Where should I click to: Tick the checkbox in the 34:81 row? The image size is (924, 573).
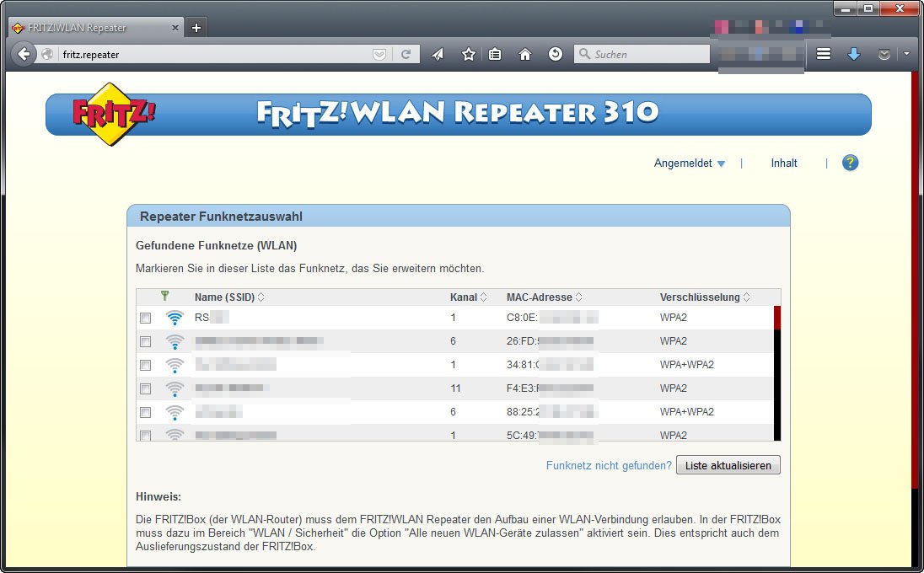click(146, 365)
